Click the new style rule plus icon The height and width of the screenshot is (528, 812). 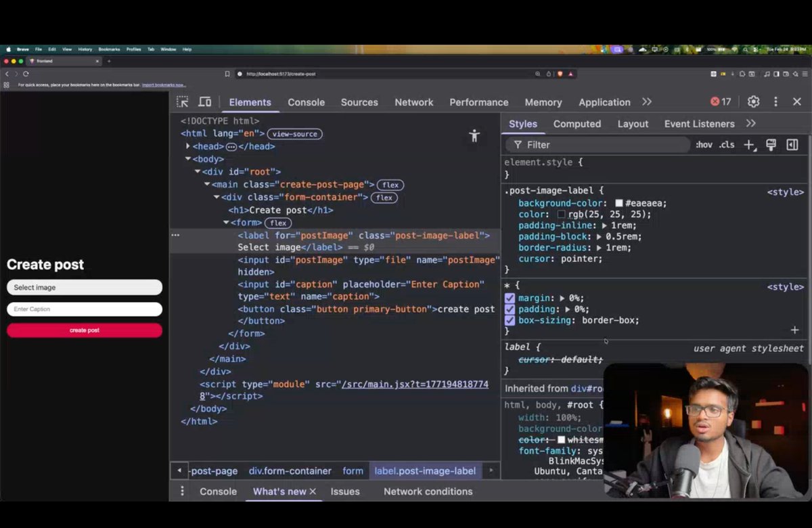pos(749,145)
